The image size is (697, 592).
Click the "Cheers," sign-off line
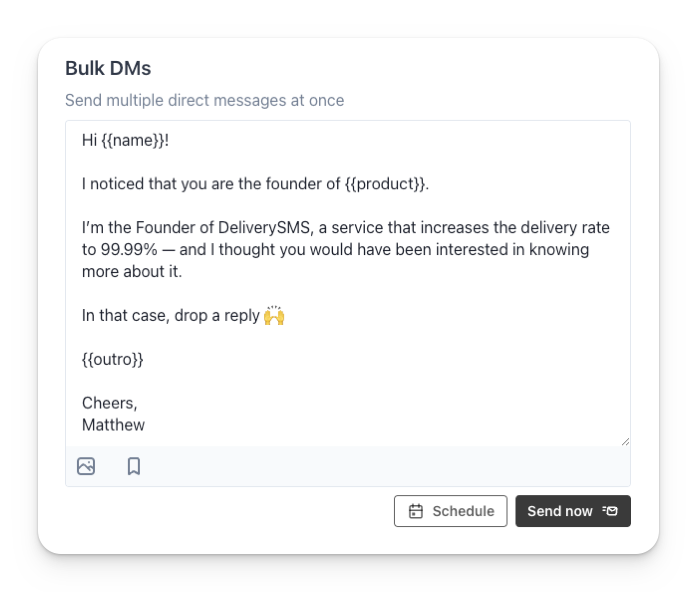[110, 403]
